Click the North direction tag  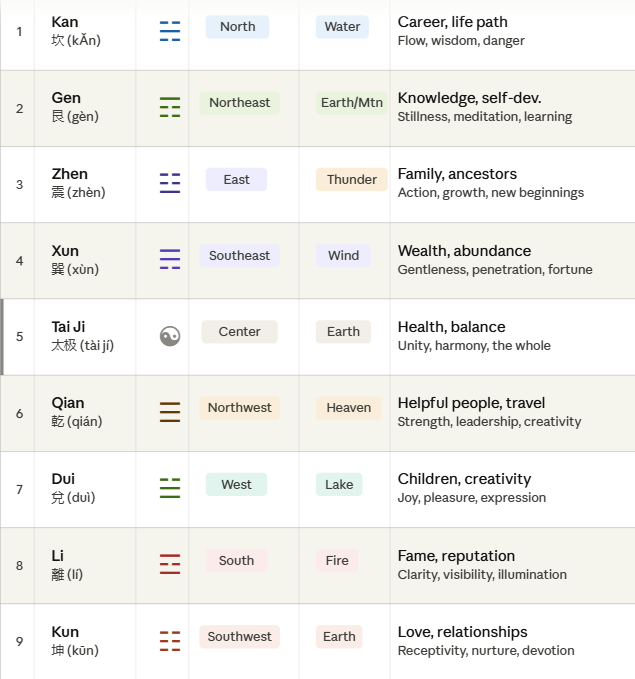pyautogui.click(x=237, y=27)
